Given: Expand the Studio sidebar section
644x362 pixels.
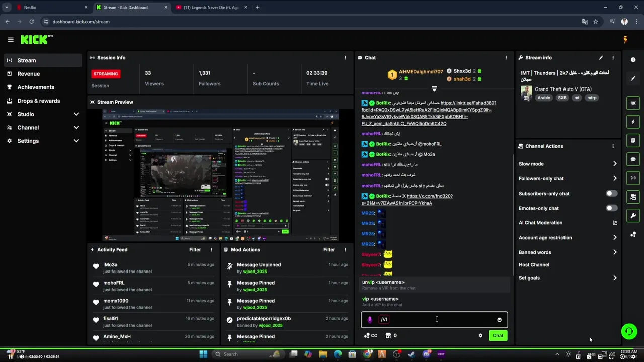Looking at the screenshot, I should pos(76,114).
